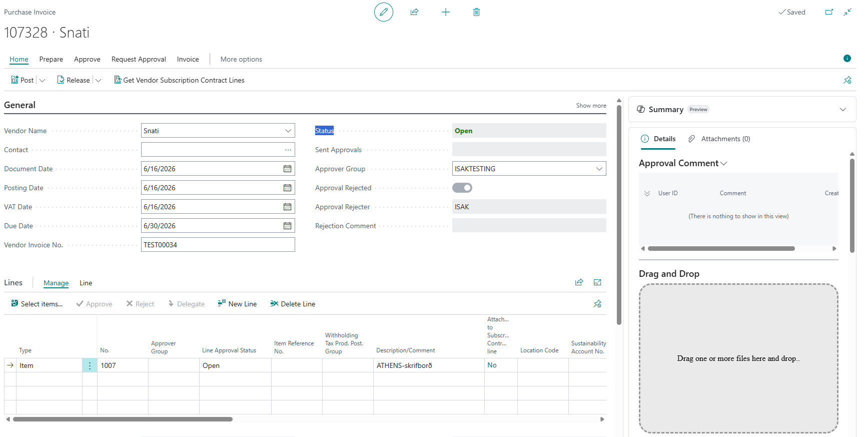Open the Approver Group dropdown

tap(599, 169)
